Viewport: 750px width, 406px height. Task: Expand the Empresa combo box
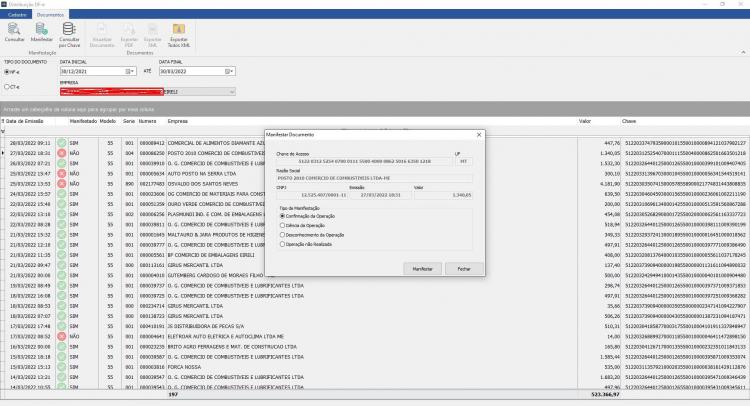(232, 92)
